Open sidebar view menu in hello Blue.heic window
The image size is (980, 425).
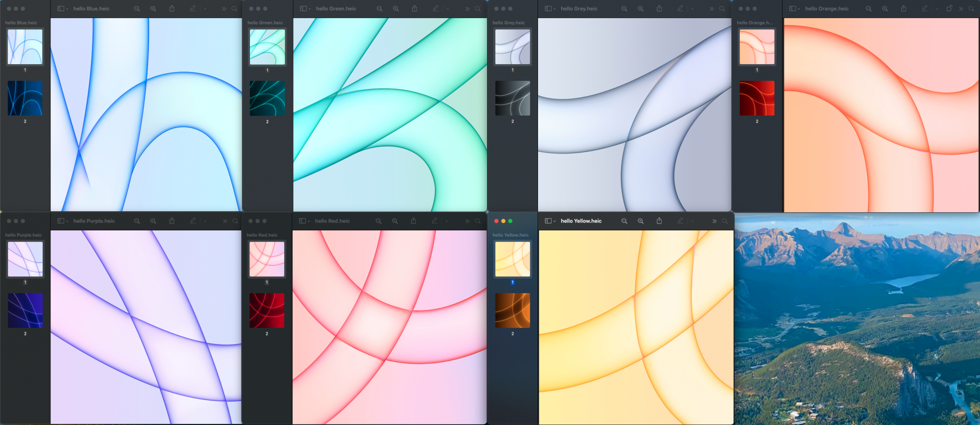coord(63,9)
